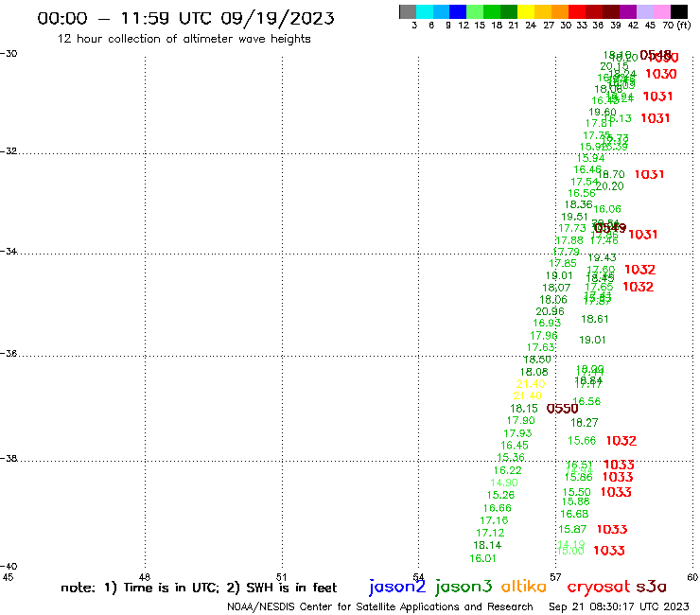The height and width of the screenshot is (615, 700).
Task: Click wave height value 15.66
Action: pos(582,441)
